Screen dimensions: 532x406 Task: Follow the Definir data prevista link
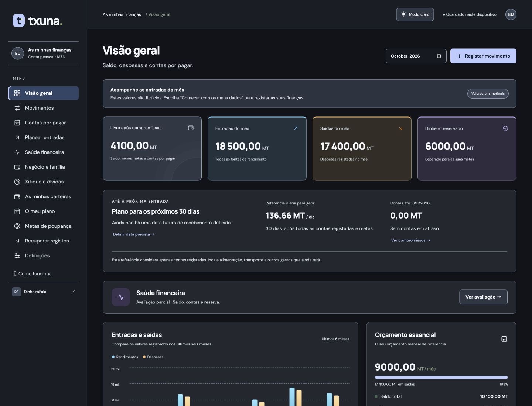pyautogui.click(x=134, y=234)
